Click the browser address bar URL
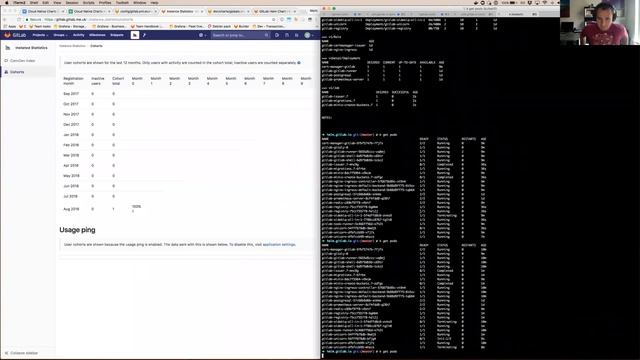This screenshot has width=640, height=360. tap(89, 19)
